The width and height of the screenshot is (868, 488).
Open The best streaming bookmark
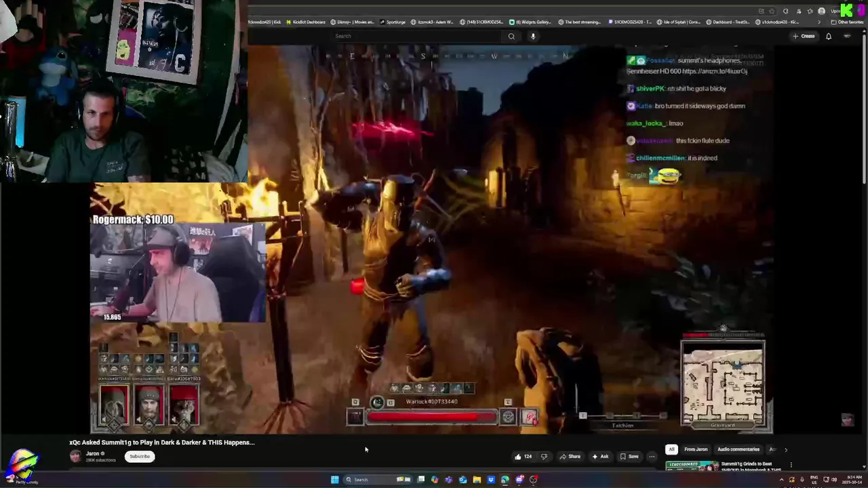[x=579, y=22]
